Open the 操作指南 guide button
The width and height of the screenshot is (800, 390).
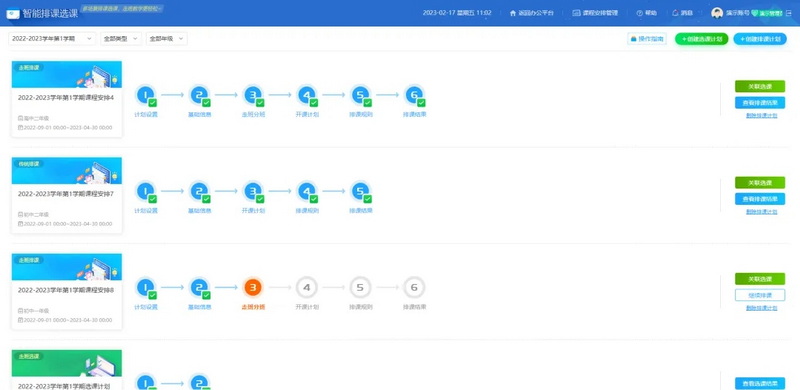click(647, 39)
